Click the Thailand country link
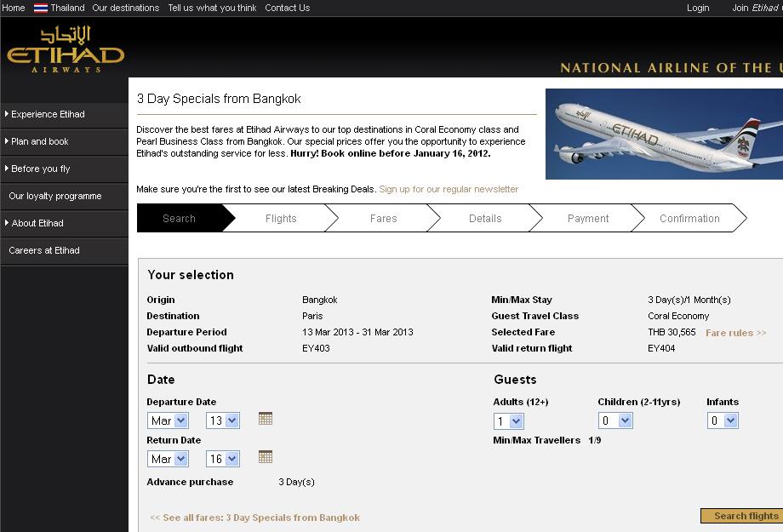The height and width of the screenshot is (532, 783). [67, 8]
